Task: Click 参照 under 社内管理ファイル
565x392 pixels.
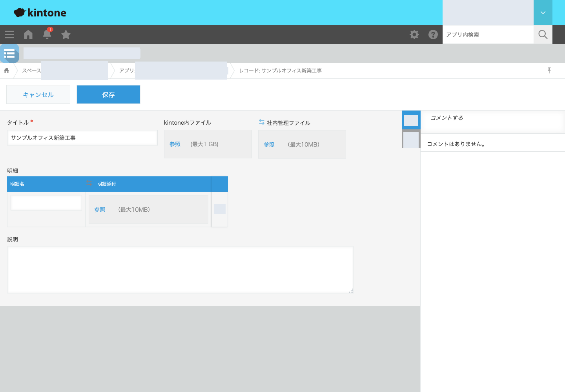Action: (269, 145)
